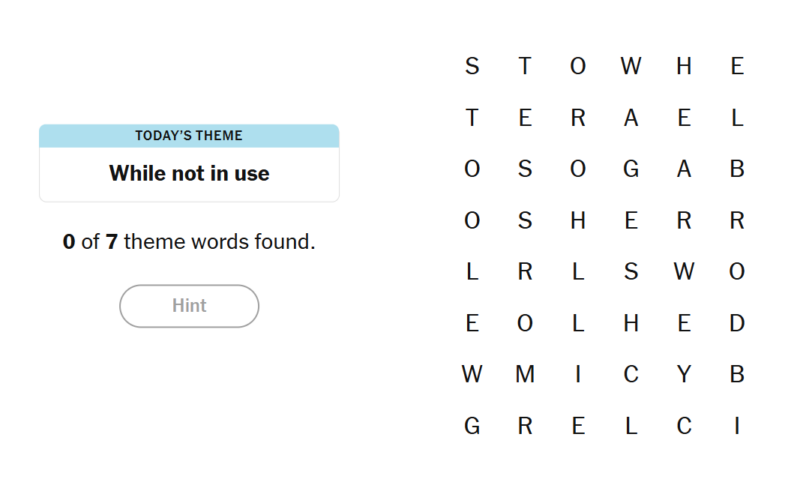Image resolution: width=800 pixels, height=497 pixels.
Task: Select letter C in the seventh row
Action: point(631,375)
